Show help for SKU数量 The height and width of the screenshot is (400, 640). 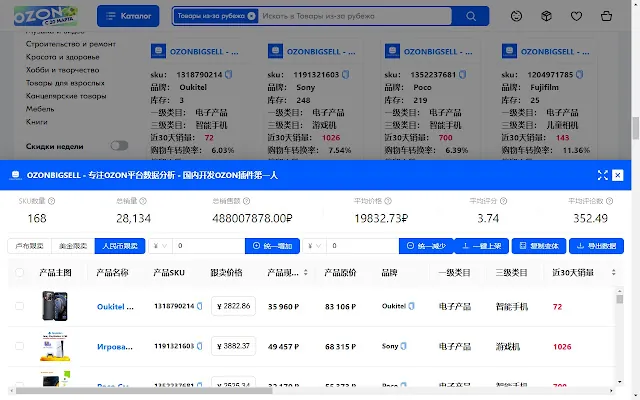pos(51,201)
